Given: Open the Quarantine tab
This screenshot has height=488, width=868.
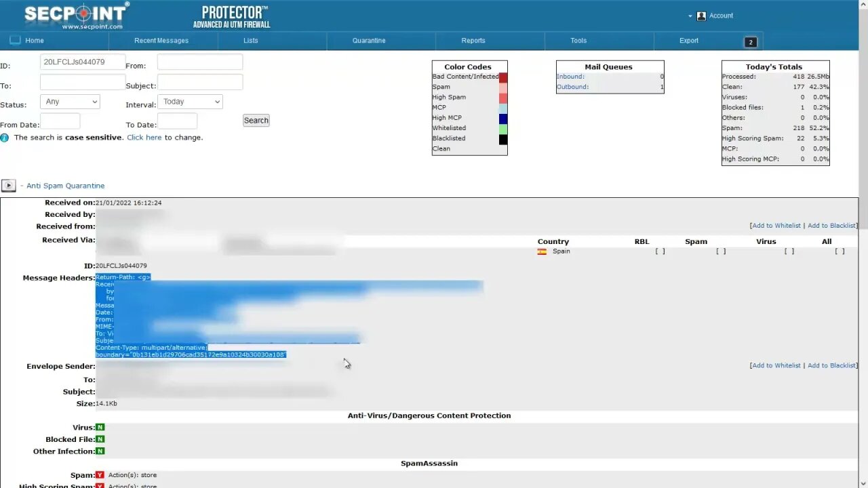Looking at the screenshot, I should click(x=369, y=41).
